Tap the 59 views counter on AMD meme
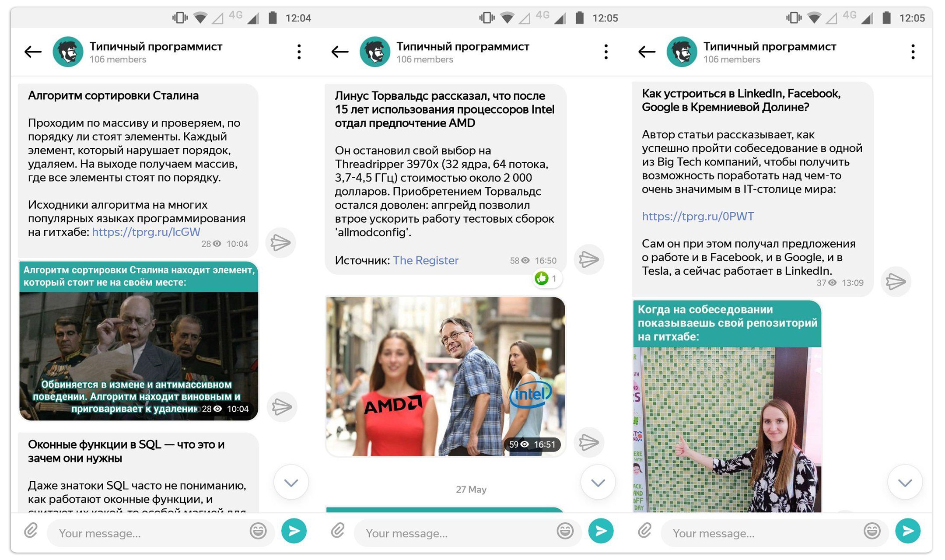The image size is (945, 560). [519, 444]
